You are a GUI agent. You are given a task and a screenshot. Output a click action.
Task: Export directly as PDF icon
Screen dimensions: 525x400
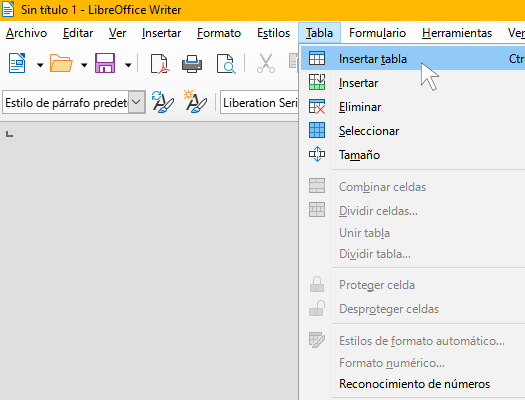click(x=160, y=63)
